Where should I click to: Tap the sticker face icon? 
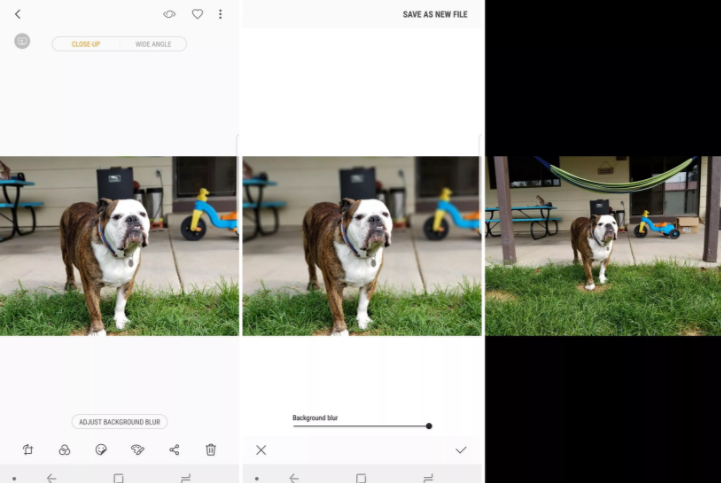pos(101,450)
